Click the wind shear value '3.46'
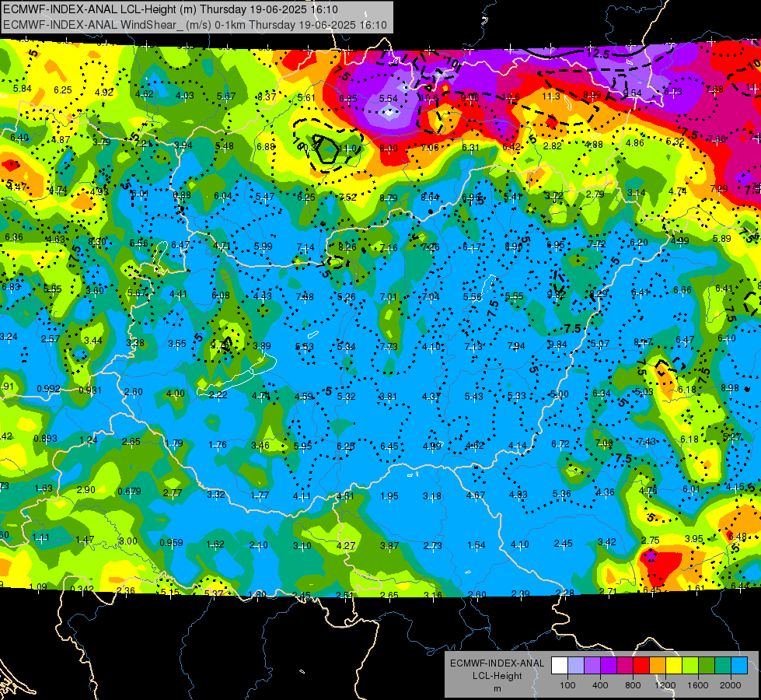This screenshot has width=761, height=700. [x=260, y=445]
